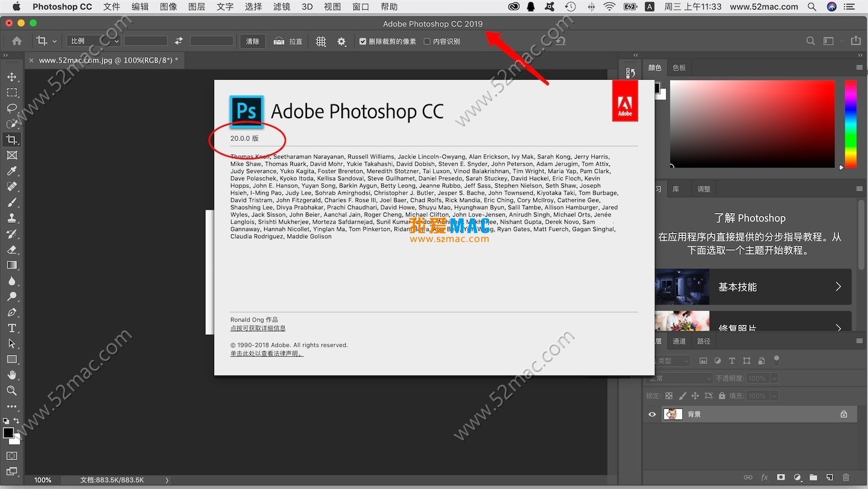Click the 清除 button
The width and height of the screenshot is (868, 489).
252,41
